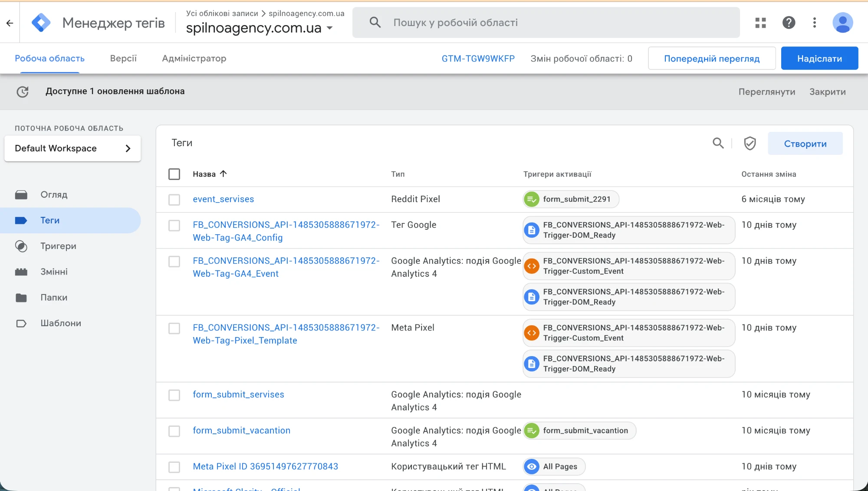Click the orange Custom_Event icon for Pixel_Template
The image size is (868, 491).
click(x=531, y=333)
